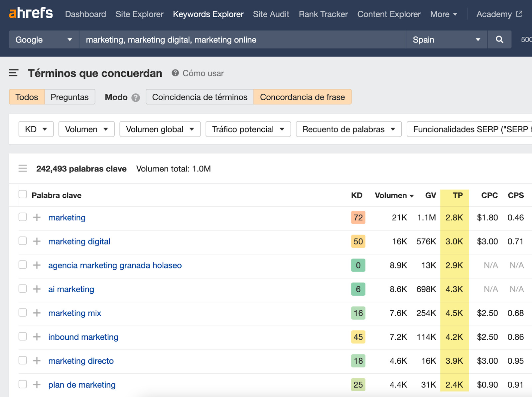
Task: Open the Google search engine dropdown
Action: (x=44, y=40)
